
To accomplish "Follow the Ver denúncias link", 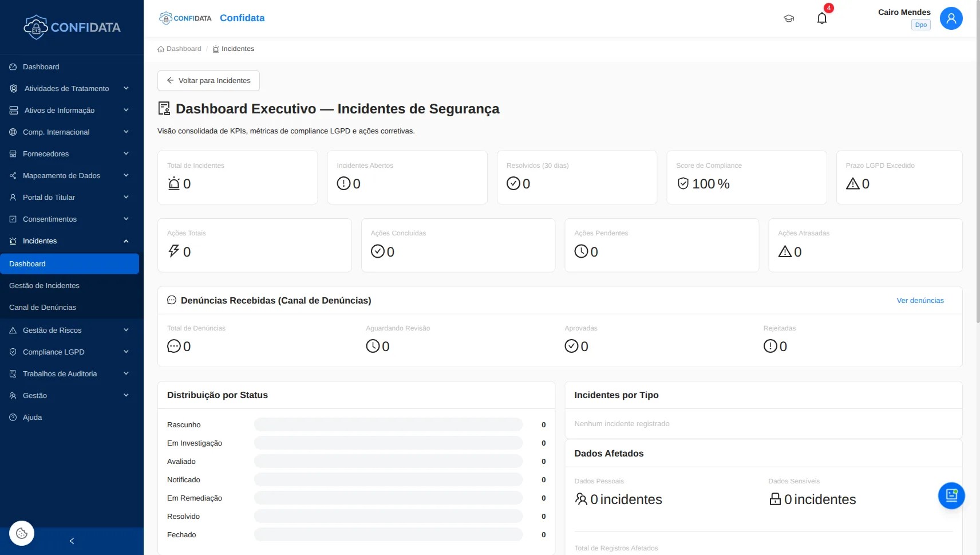I will 919,300.
